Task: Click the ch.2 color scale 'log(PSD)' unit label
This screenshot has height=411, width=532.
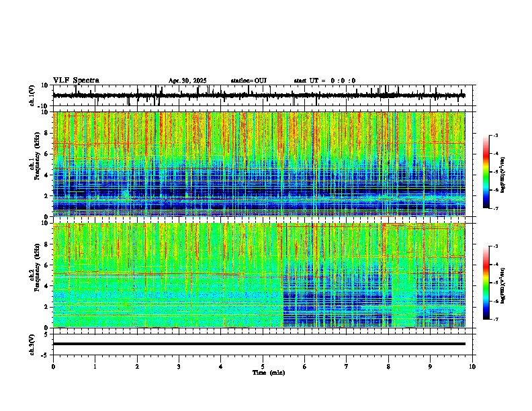Action: click(x=502, y=286)
